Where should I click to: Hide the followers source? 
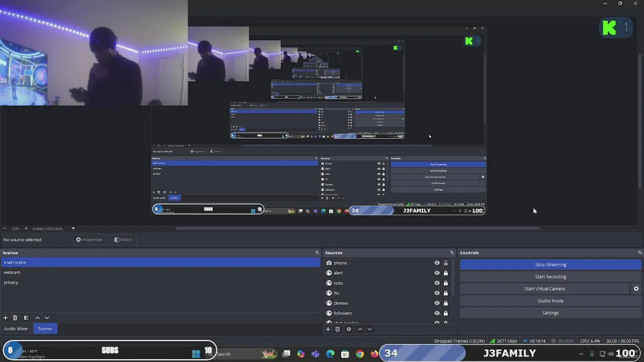tap(437, 313)
